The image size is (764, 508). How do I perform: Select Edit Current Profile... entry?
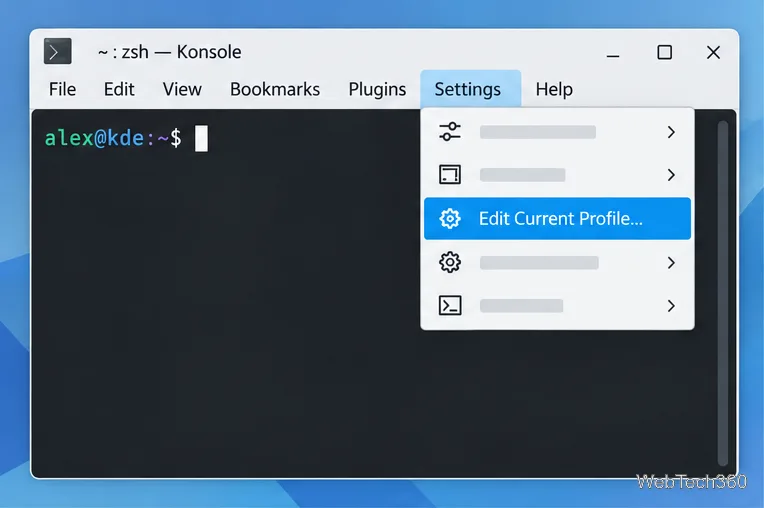557,219
